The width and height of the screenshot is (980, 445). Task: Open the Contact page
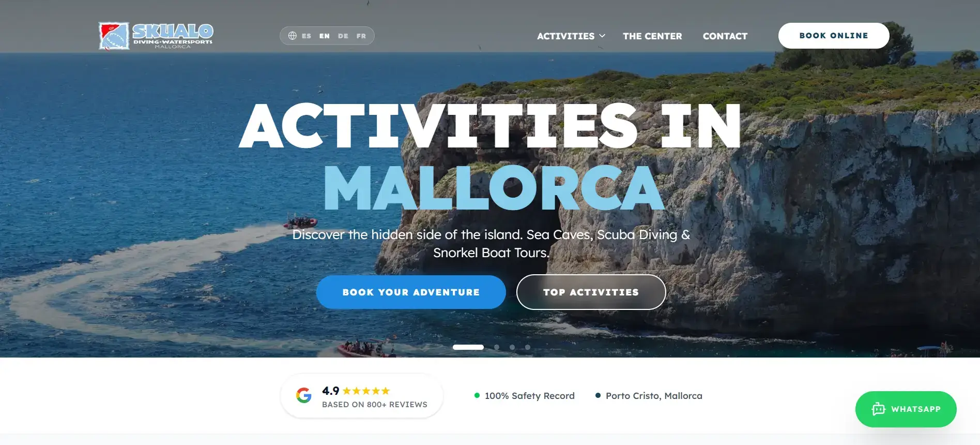725,36
